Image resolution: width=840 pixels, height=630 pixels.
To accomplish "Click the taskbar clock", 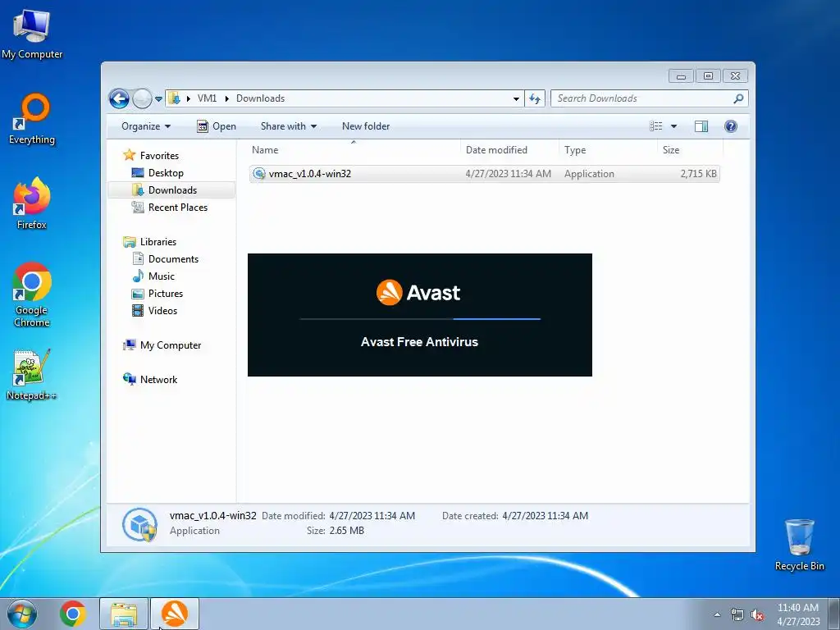I will (x=798, y=614).
